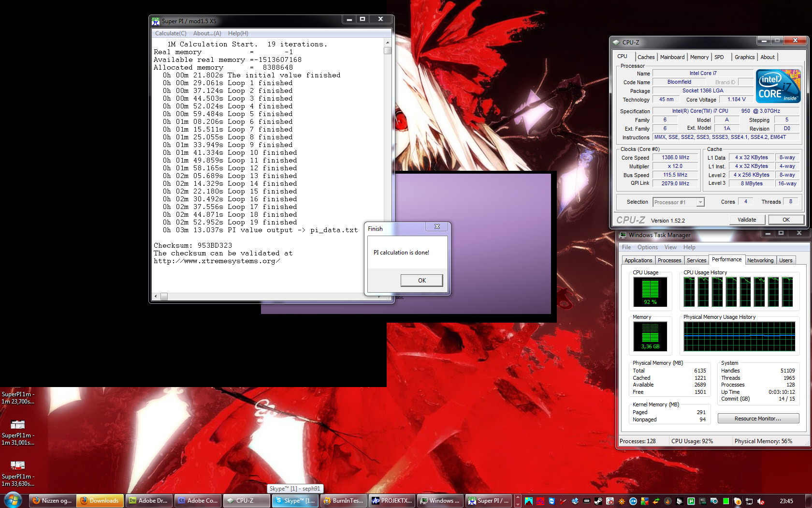Open Calculate menu in Super PI
Image resolution: width=812 pixels, height=508 pixels.
171,33
